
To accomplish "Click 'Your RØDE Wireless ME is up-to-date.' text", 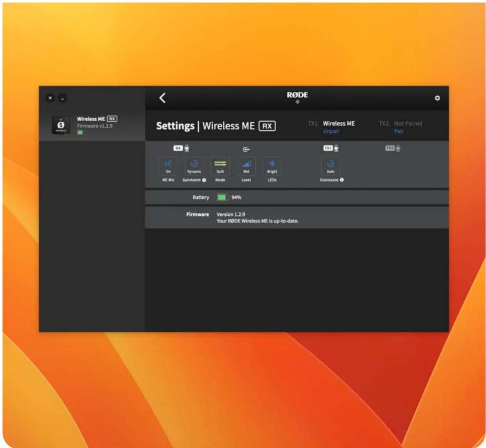I will click(258, 221).
